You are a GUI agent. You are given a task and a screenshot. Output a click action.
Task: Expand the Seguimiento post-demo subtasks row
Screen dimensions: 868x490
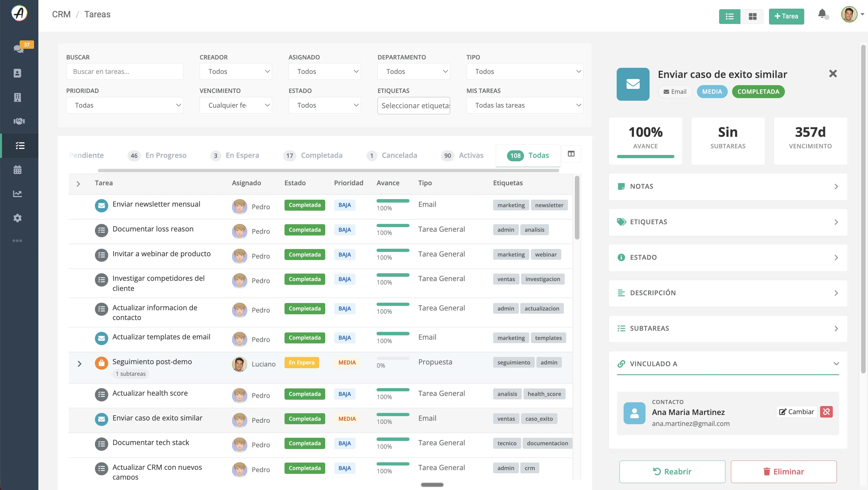pos(79,364)
